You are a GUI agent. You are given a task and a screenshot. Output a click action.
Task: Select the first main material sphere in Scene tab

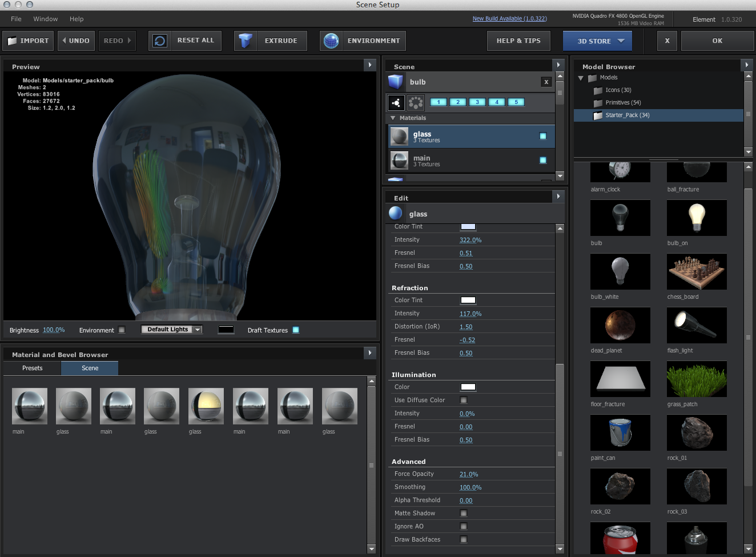click(x=30, y=406)
